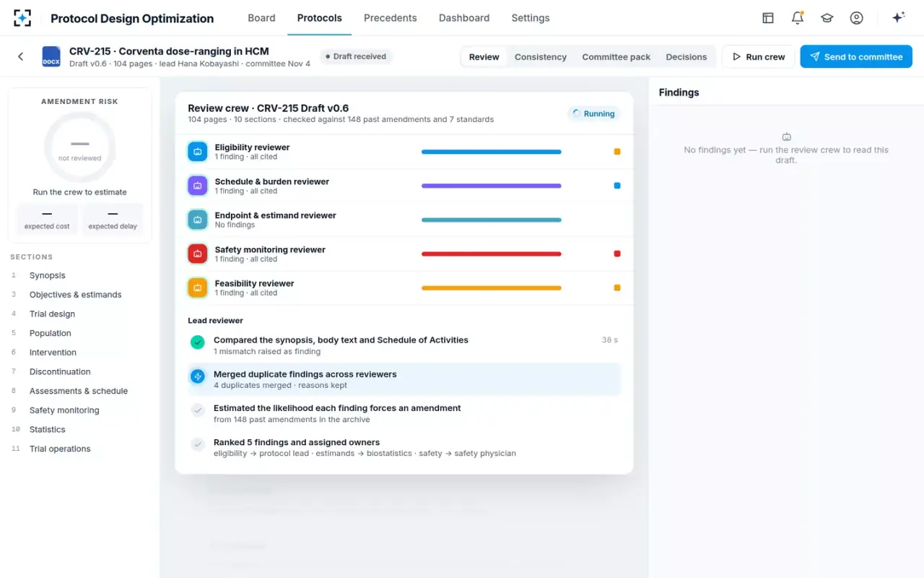Click the app logo beside Protocol Design Optimization
Image resolution: width=924 pixels, height=578 pixels.
point(22,18)
